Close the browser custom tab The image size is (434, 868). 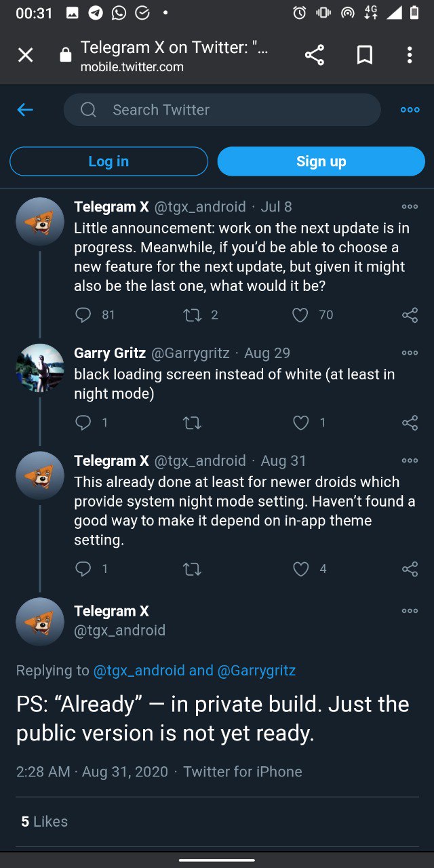point(25,55)
